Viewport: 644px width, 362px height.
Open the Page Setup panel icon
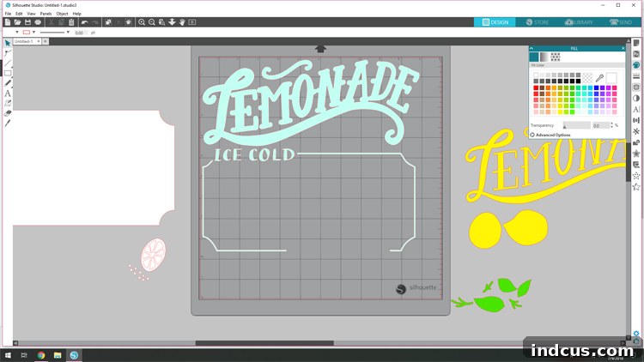pyautogui.click(x=636, y=43)
